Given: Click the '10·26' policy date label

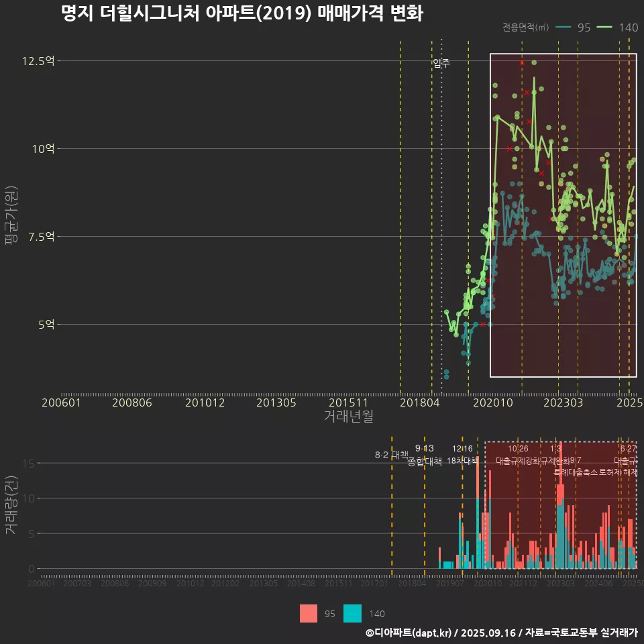Looking at the screenshot, I should (518, 449).
